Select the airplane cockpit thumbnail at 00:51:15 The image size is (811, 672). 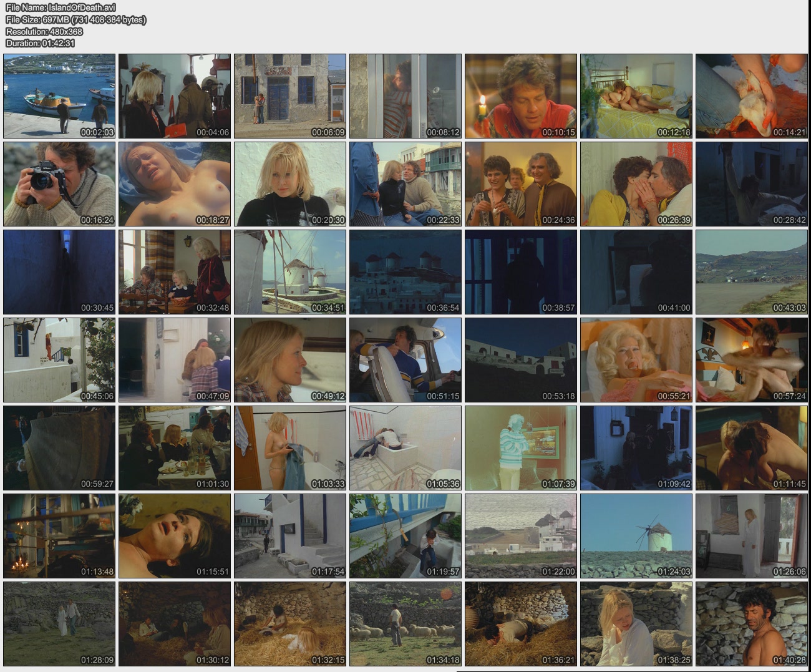(405, 360)
